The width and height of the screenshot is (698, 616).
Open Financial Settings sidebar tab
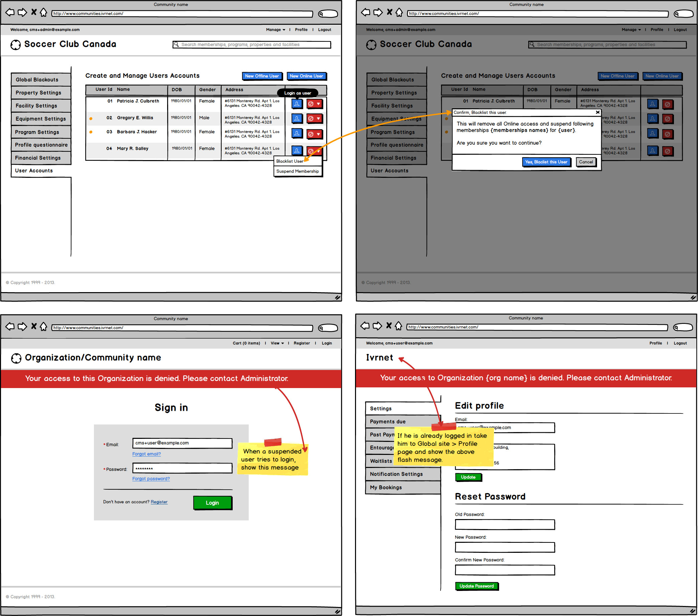[38, 158]
